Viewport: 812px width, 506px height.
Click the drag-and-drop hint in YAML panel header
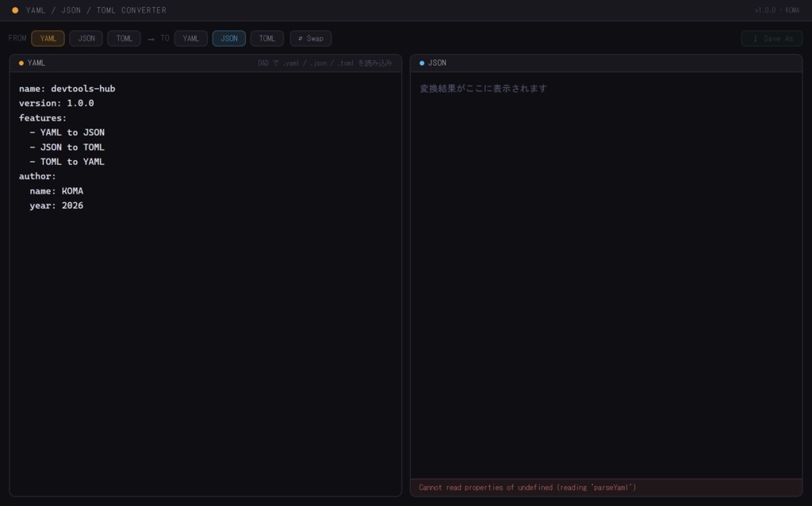coord(324,63)
